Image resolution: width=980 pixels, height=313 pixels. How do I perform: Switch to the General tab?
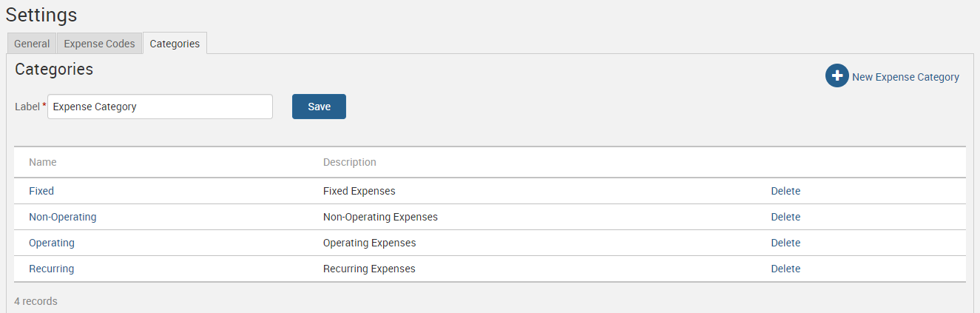32,44
